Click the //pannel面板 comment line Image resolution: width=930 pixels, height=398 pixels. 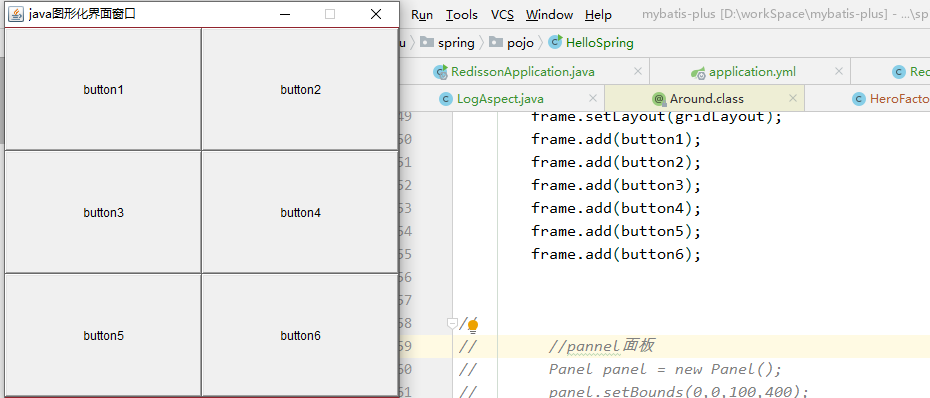(601, 346)
